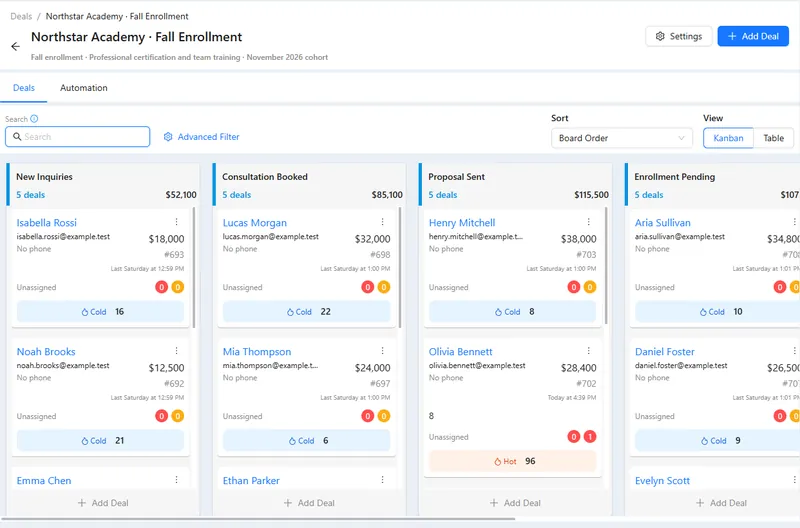Click the Add Deal button at top
The height and width of the screenshot is (528, 800).
[x=753, y=36]
